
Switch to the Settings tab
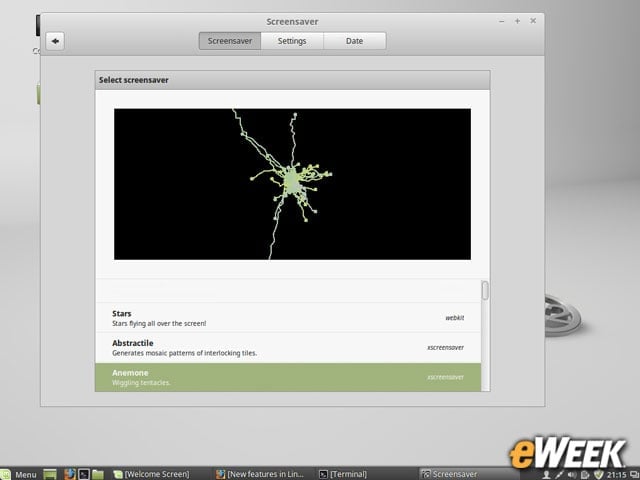click(292, 41)
